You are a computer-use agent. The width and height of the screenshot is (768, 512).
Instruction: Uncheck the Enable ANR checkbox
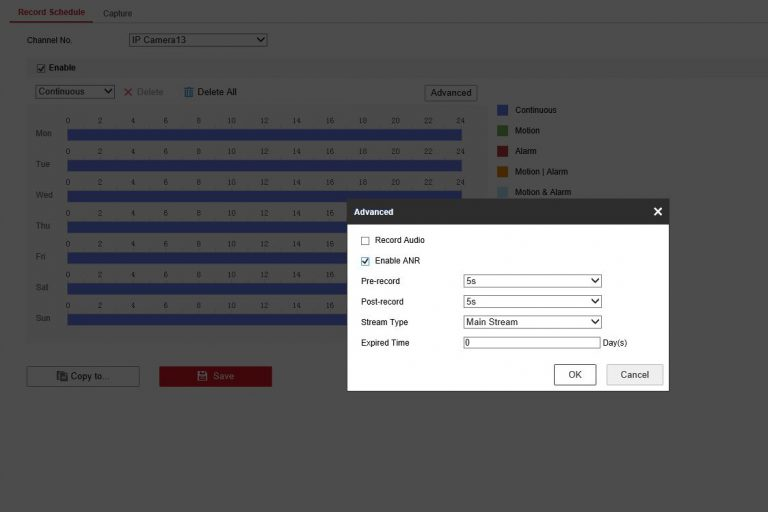click(x=365, y=261)
